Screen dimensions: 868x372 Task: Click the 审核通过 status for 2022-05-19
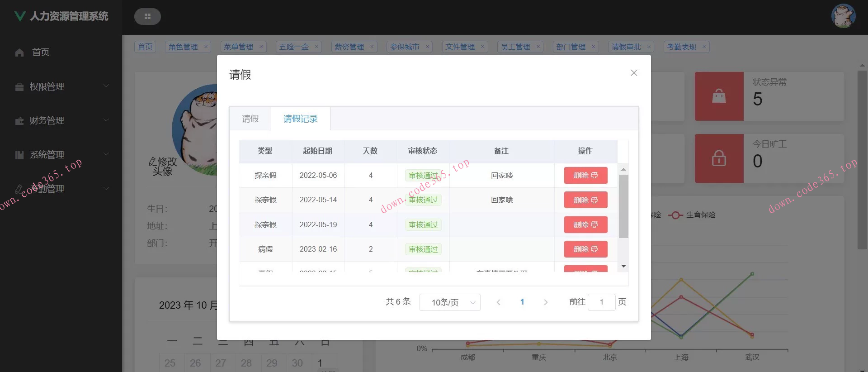click(423, 225)
